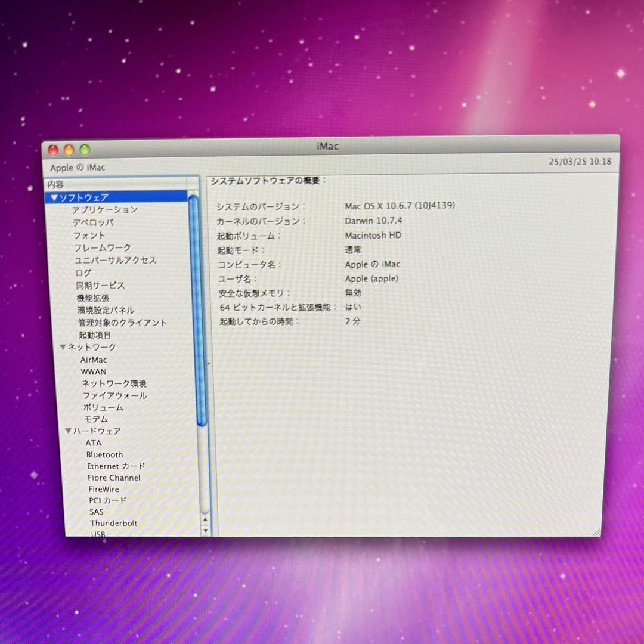Click the システムソフトウェアの概要 heading
This screenshot has height=644, width=644.
point(268,181)
